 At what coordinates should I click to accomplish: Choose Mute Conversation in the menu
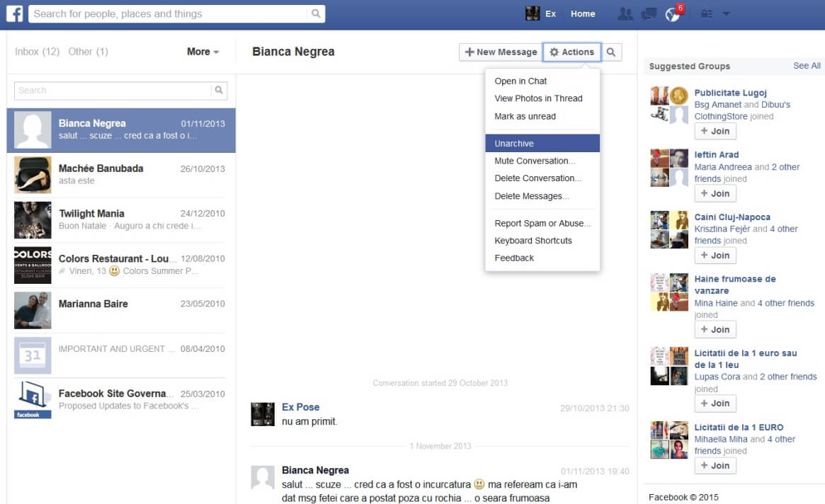(x=535, y=161)
